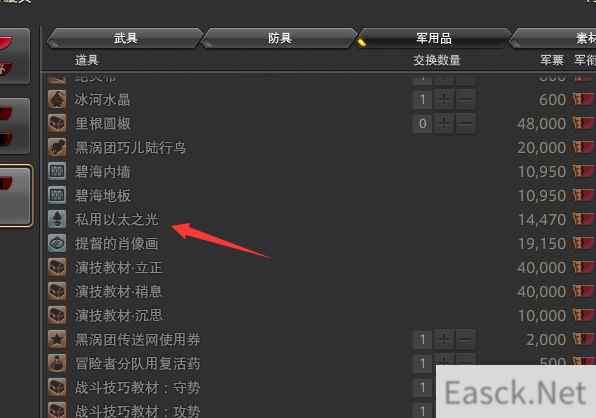Switch to the 防具 tab
Screen dimensions: 596x418
pyautogui.click(x=280, y=38)
